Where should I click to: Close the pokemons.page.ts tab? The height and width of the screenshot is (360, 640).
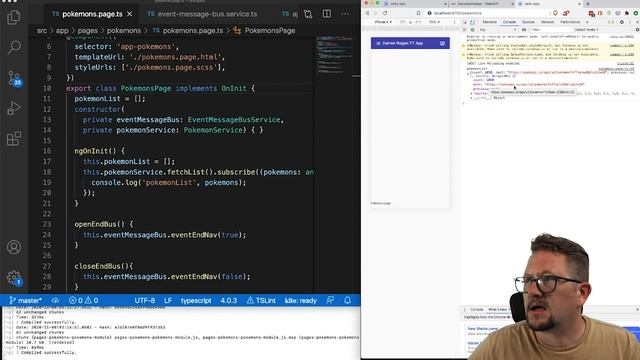coord(129,14)
